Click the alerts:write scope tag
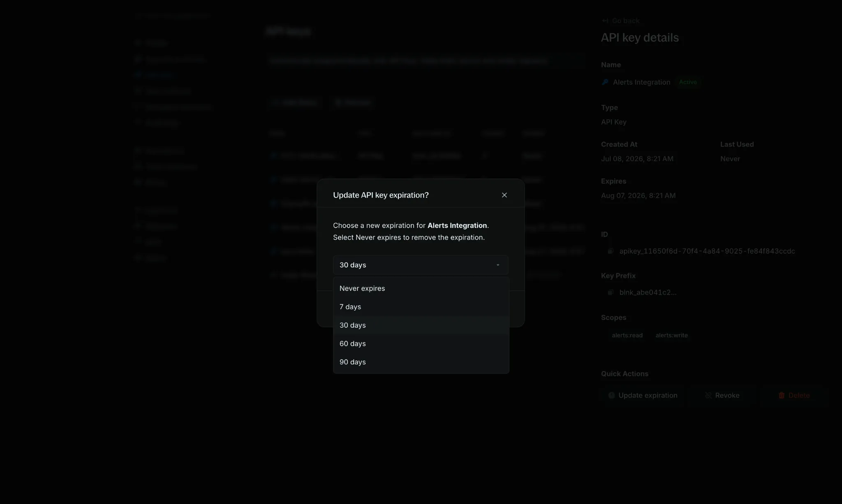842x504 pixels. click(x=671, y=335)
